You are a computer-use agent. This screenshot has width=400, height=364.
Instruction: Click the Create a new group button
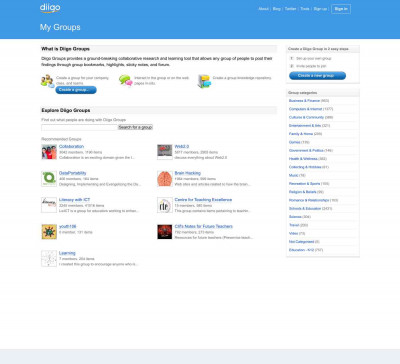tap(317, 76)
